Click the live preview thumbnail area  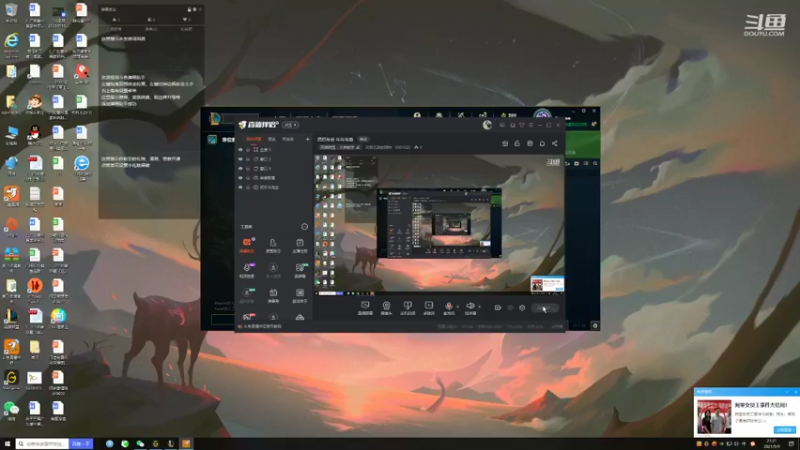click(439, 224)
